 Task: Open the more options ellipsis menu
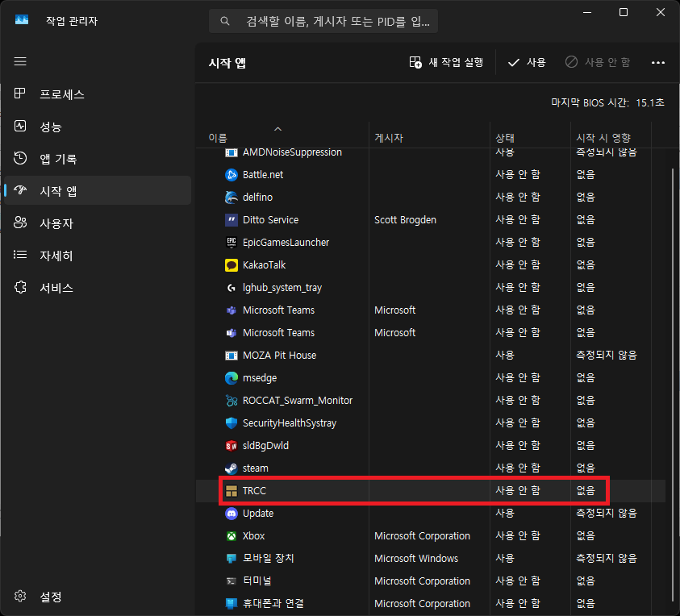pos(658,62)
